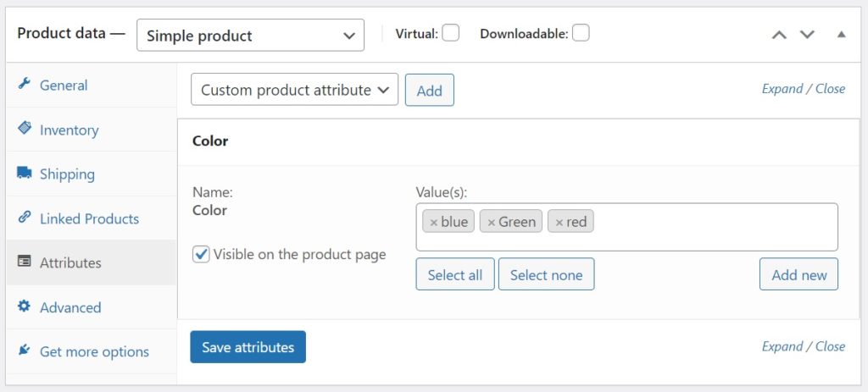The image size is (868, 392).
Task: Click the top Expand link
Action: pos(782,89)
